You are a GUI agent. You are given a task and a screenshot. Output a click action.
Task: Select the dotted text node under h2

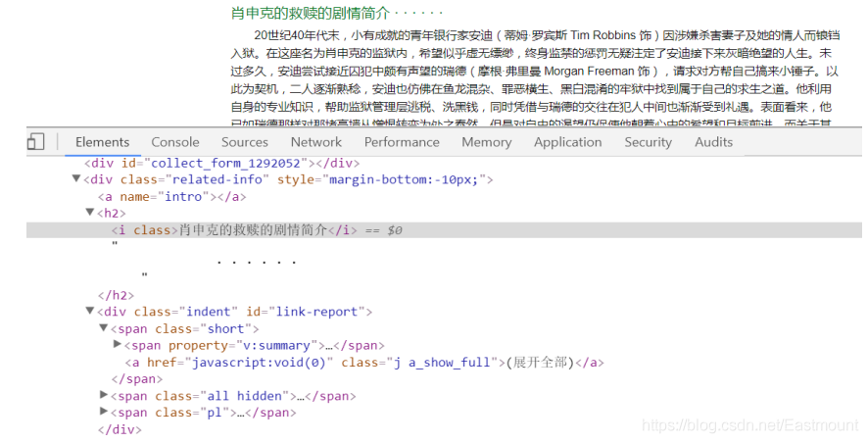[x=257, y=262]
